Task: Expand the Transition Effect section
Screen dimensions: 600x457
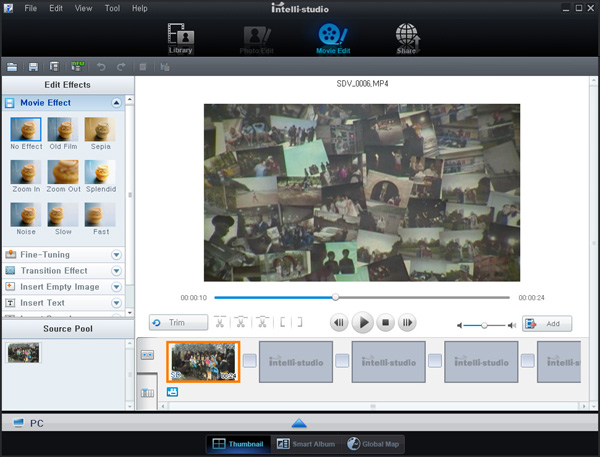Action: tap(116, 271)
